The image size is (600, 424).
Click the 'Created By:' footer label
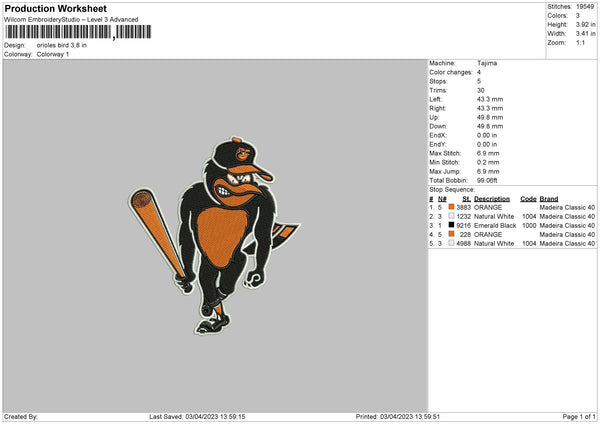tap(21, 417)
